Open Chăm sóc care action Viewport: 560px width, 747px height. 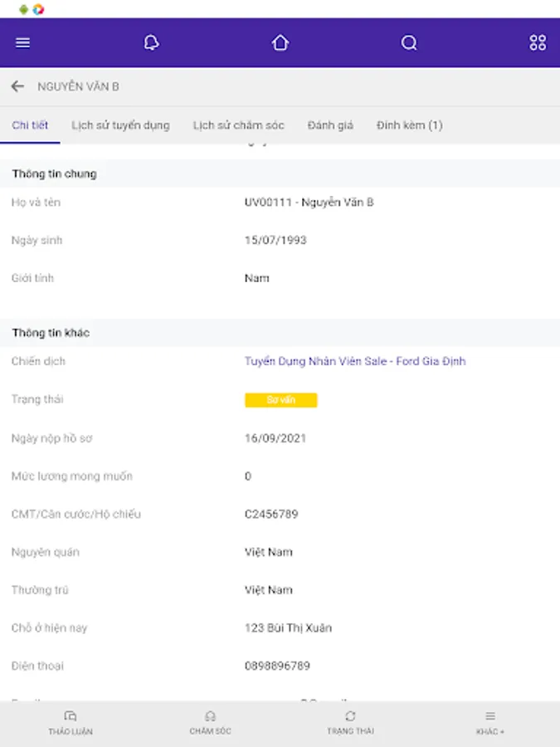coord(210,722)
